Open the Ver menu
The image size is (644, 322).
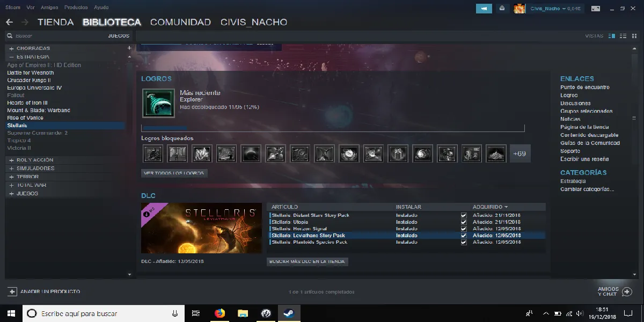click(x=30, y=7)
